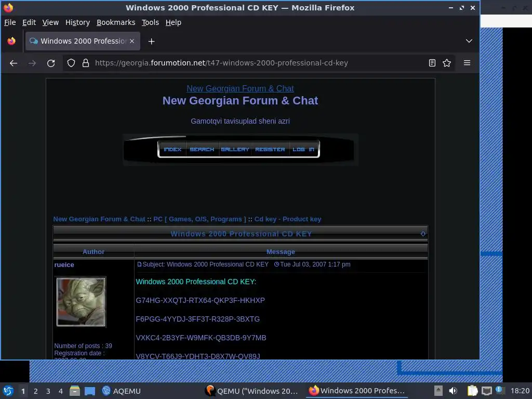
Task: Follow the underlined New Georgian Forum & Chat link
Action: pos(240,88)
